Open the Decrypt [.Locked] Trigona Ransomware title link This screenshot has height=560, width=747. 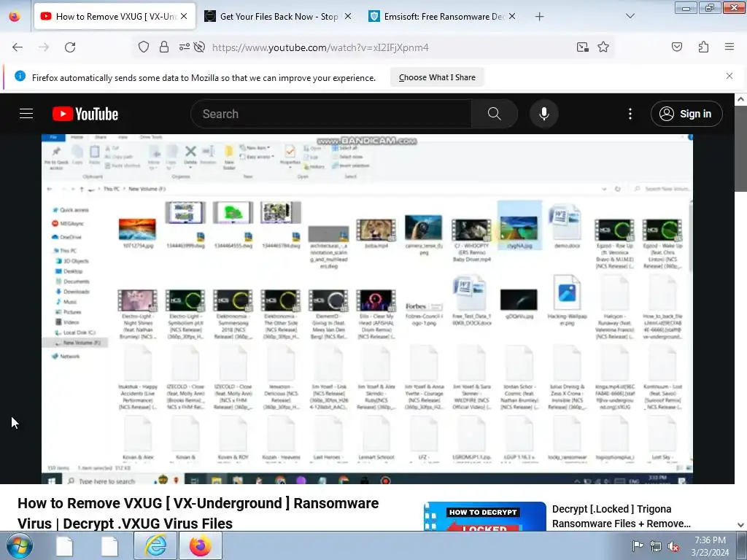tap(622, 516)
